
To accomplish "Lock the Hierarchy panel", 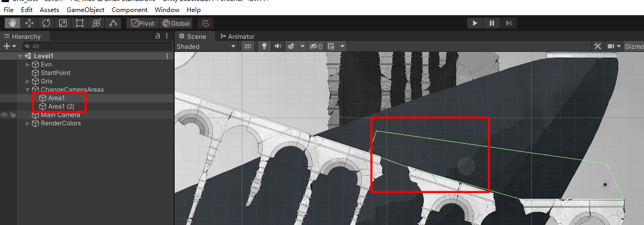I will tap(158, 36).
